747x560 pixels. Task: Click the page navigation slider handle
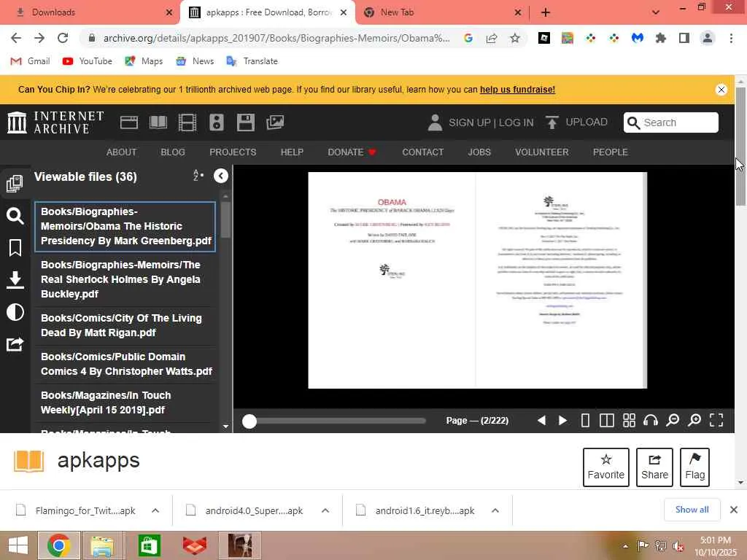pyautogui.click(x=249, y=421)
